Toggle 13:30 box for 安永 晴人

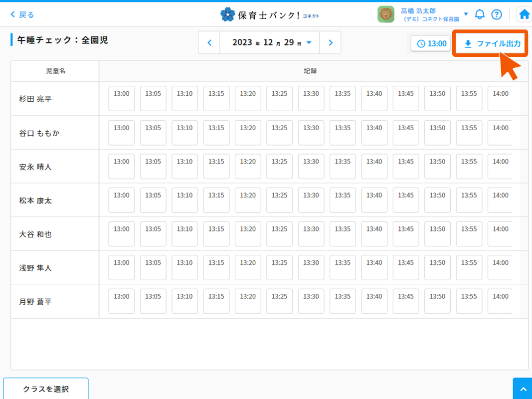click(311, 166)
